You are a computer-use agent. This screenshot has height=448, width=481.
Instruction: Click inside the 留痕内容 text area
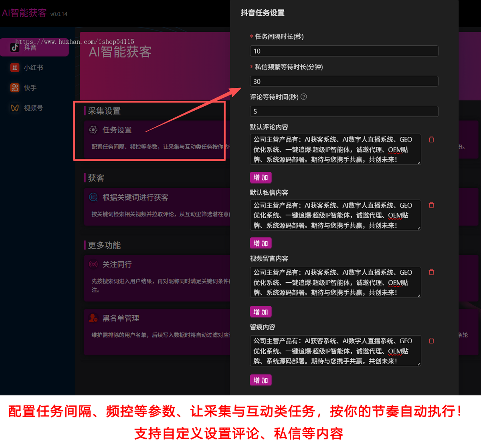coord(335,351)
